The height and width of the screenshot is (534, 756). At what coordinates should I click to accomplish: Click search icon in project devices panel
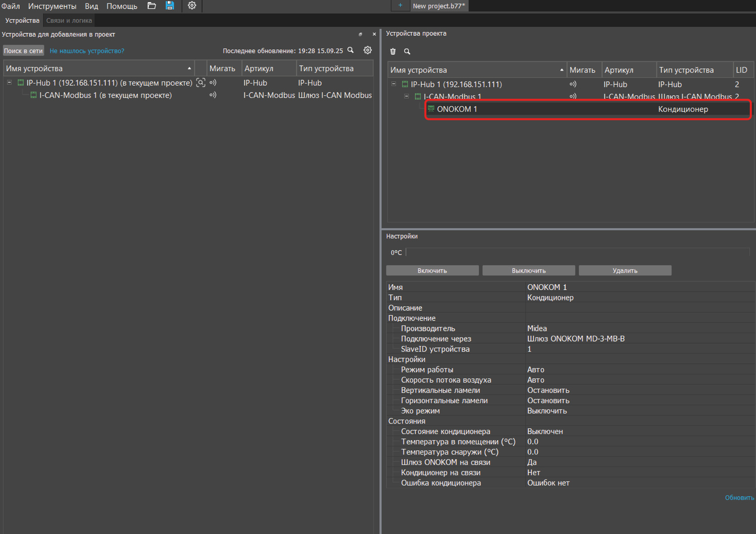[407, 51]
